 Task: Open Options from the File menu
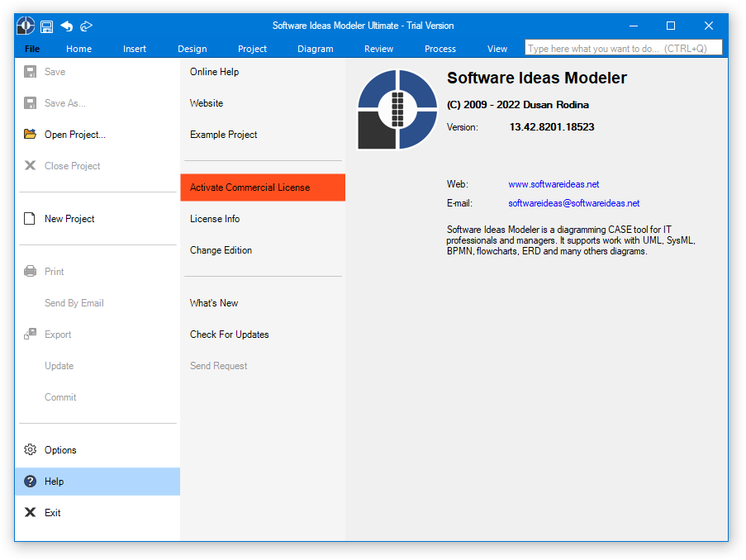(x=97, y=450)
